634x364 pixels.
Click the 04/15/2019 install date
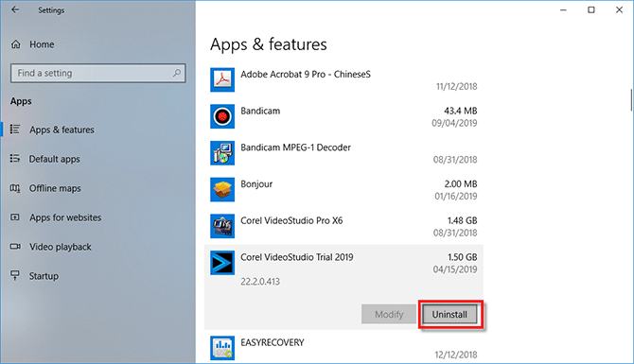pos(455,269)
